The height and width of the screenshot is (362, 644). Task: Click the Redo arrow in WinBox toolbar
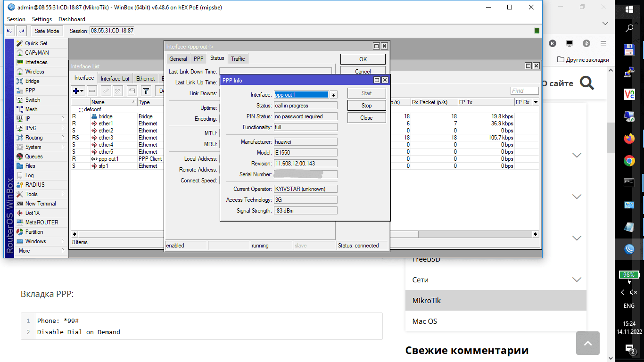[x=21, y=31]
